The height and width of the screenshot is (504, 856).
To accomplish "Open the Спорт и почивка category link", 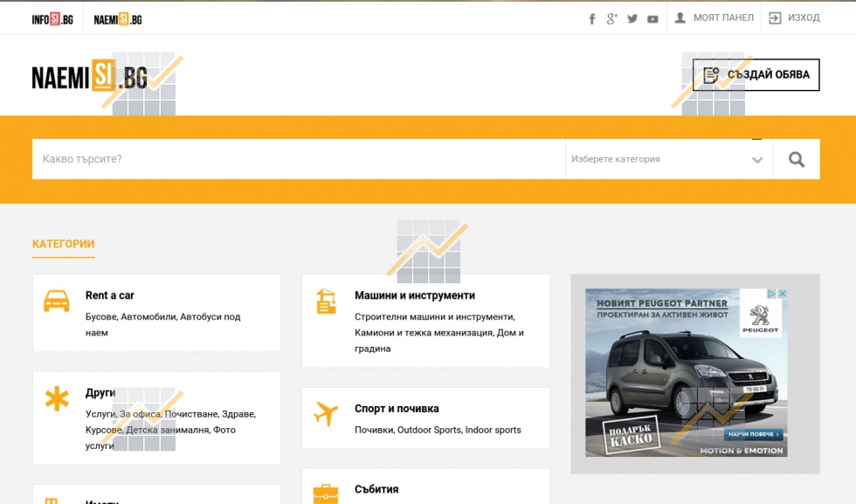I will [x=397, y=409].
